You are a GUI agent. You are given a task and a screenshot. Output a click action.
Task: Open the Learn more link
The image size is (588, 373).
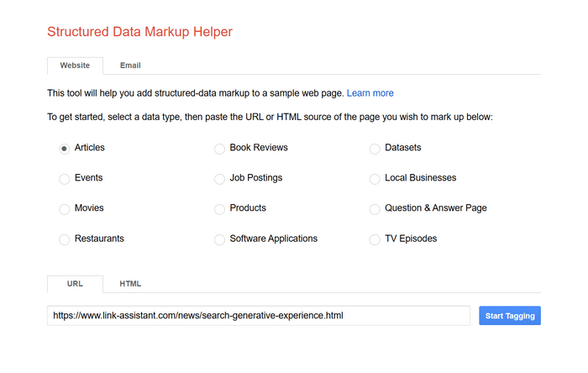pyautogui.click(x=370, y=93)
